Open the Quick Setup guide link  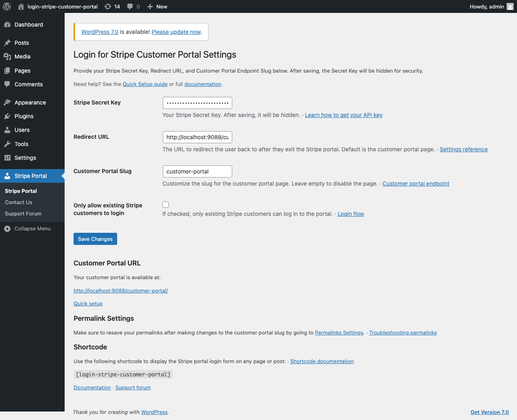pyautogui.click(x=145, y=84)
